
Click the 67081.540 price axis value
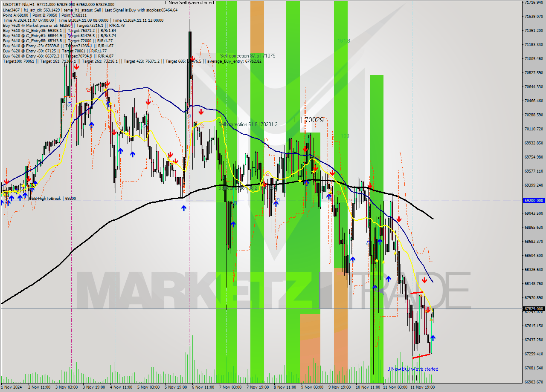click(534, 368)
